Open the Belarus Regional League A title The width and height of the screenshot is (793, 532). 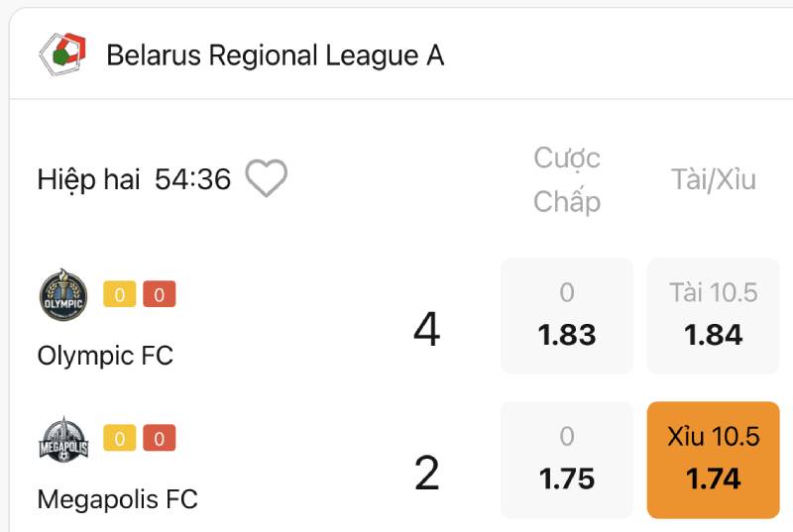(275, 55)
